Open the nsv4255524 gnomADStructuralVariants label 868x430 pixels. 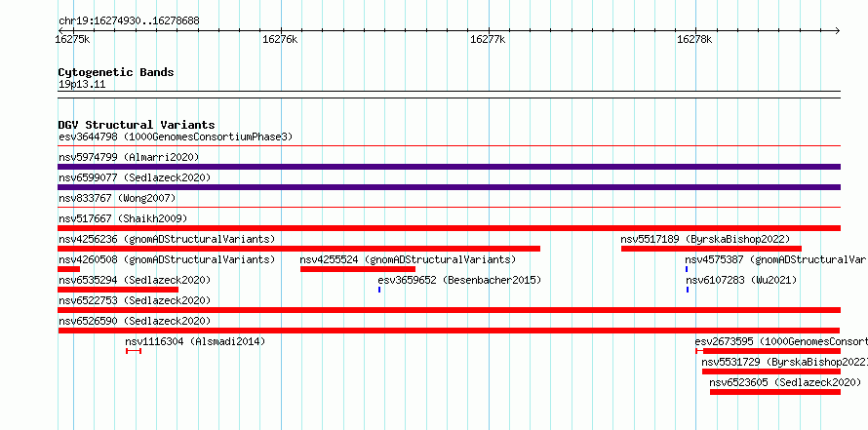(408, 259)
